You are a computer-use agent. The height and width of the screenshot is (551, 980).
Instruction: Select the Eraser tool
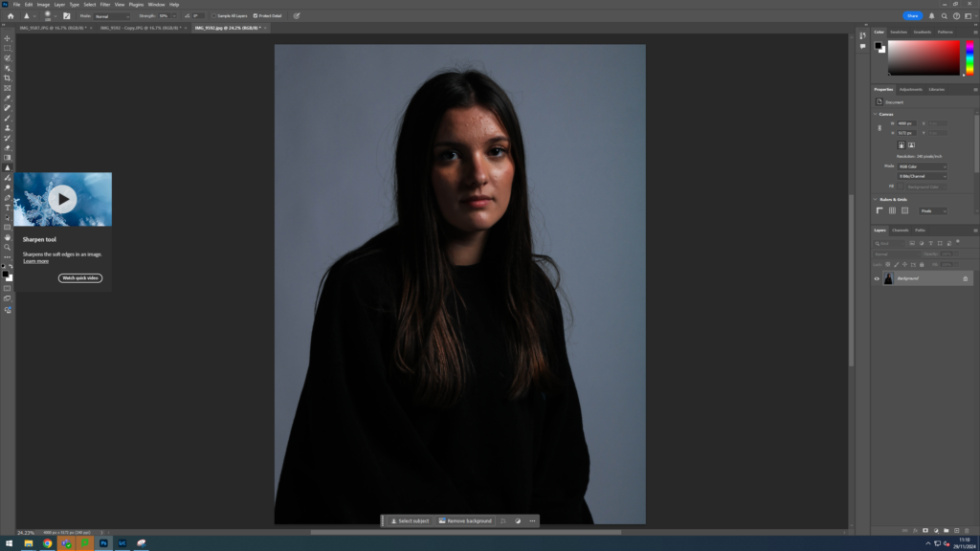pos(8,148)
